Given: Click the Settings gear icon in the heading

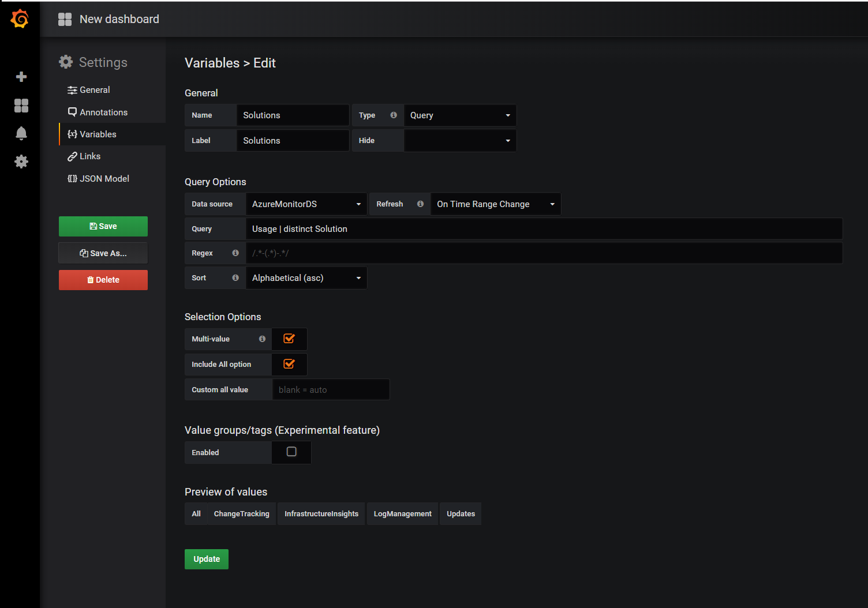Looking at the screenshot, I should coord(66,62).
